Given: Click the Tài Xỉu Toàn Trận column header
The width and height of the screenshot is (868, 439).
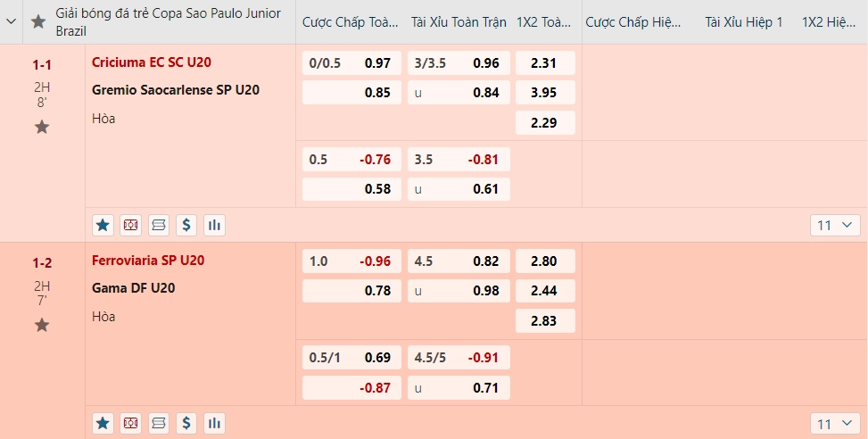Looking at the screenshot, I should click(x=459, y=22).
